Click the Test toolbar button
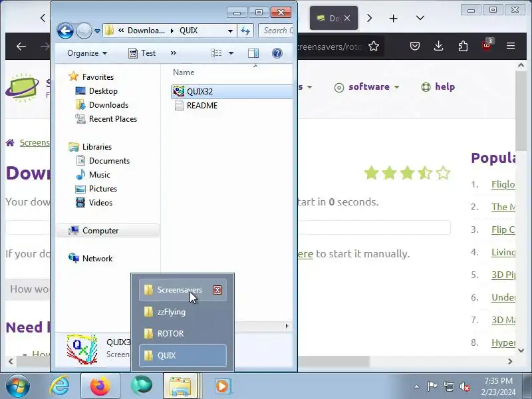The width and height of the screenshot is (532, 399). point(142,53)
